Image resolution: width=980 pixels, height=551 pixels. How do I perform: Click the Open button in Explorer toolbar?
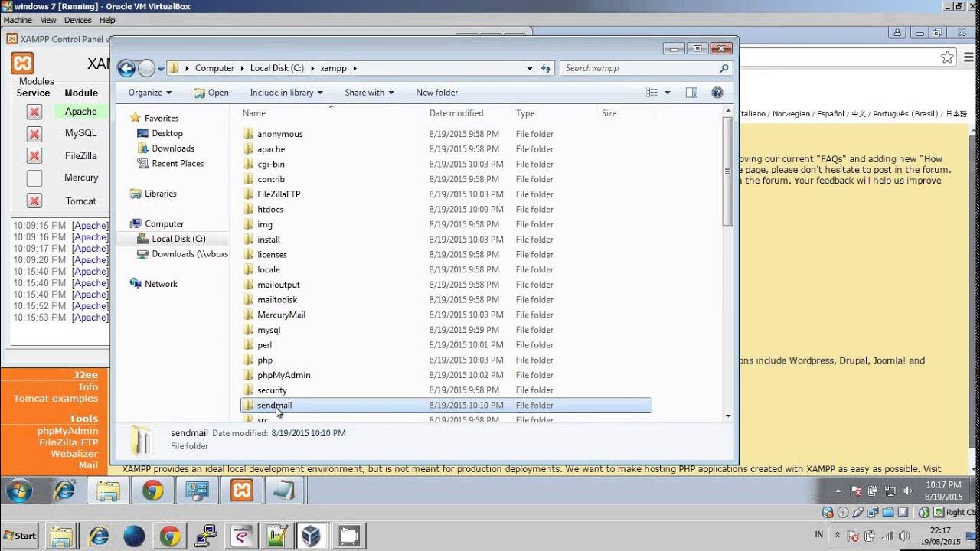pos(211,93)
